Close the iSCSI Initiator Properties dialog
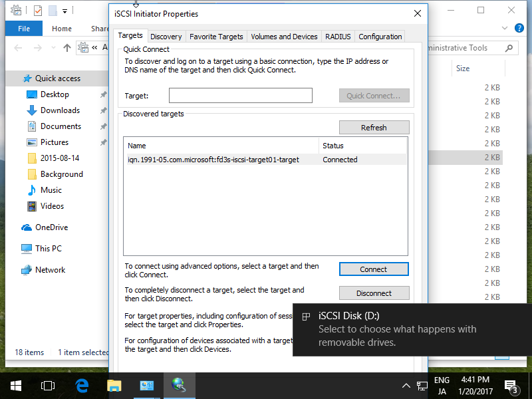The width and height of the screenshot is (532, 399). coord(418,13)
